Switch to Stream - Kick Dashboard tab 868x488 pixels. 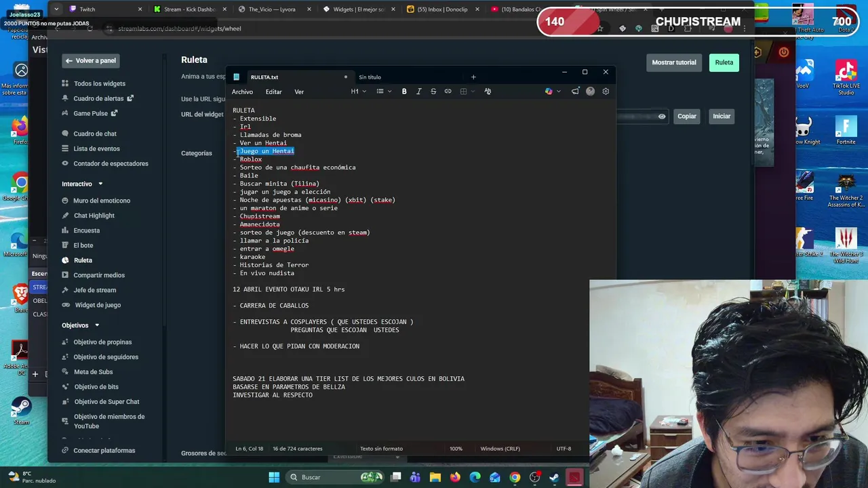click(x=191, y=9)
